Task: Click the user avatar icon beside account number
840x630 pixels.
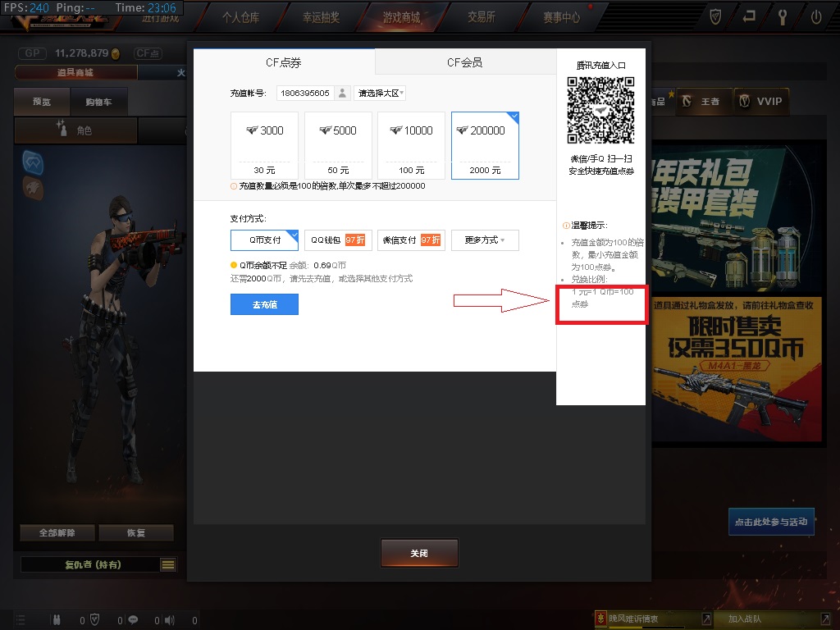Action: pyautogui.click(x=342, y=94)
